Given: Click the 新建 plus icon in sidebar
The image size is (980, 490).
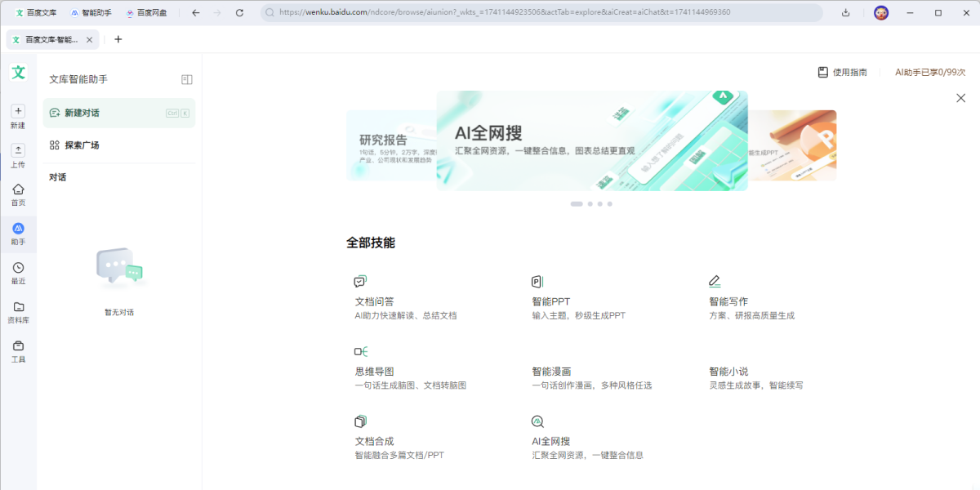Looking at the screenshot, I should (18, 111).
